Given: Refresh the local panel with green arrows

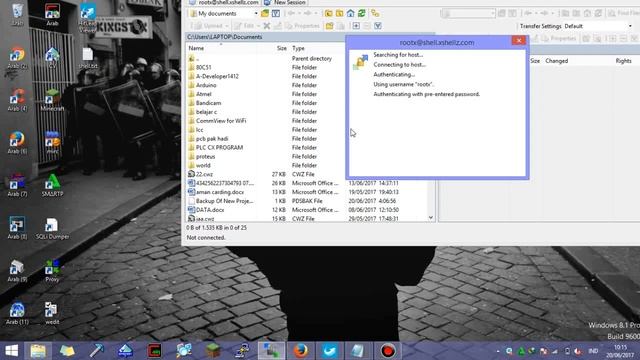Looking at the screenshot, I should tap(362, 13).
